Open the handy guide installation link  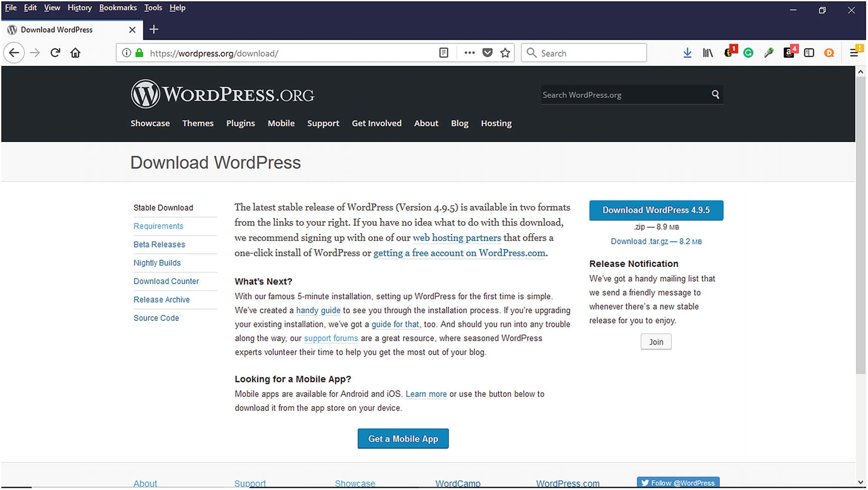pos(318,310)
